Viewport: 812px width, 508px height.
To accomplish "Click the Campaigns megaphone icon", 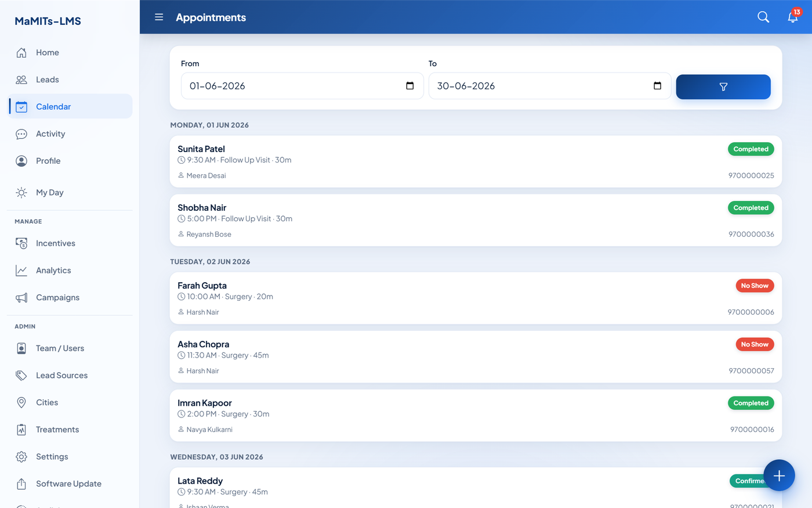I will click(21, 298).
